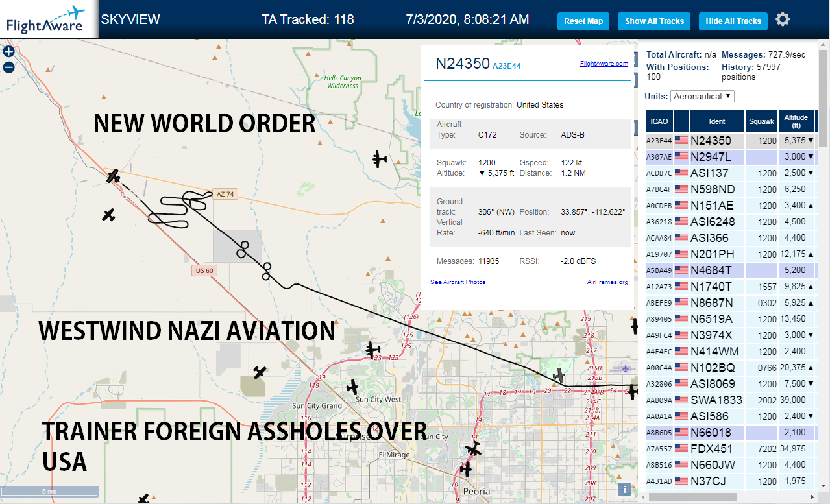830x504 pixels.
Task: Click US flag icon in FDX451 row
Action: (x=681, y=448)
